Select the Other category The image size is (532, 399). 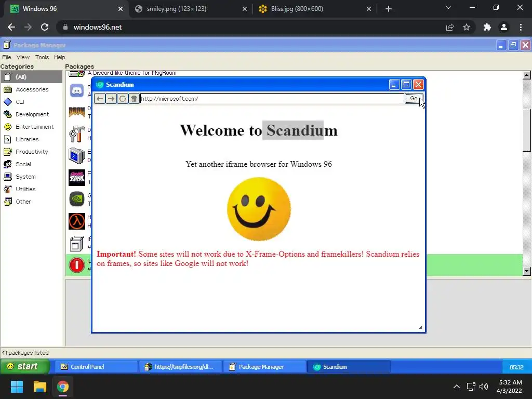(x=32, y=202)
